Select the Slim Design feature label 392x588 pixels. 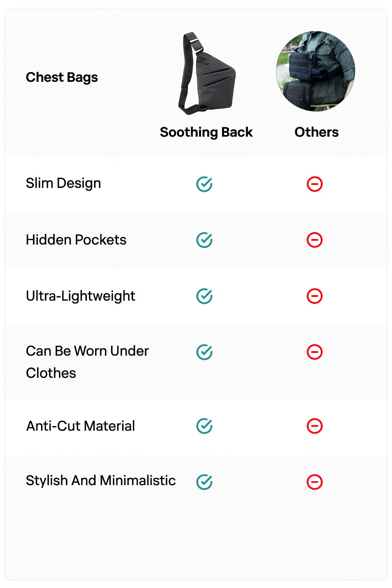(64, 183)
